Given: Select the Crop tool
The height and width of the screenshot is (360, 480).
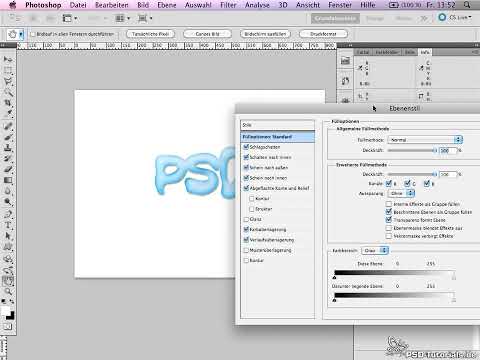Looking at the screenshot, I should (8, 103).
